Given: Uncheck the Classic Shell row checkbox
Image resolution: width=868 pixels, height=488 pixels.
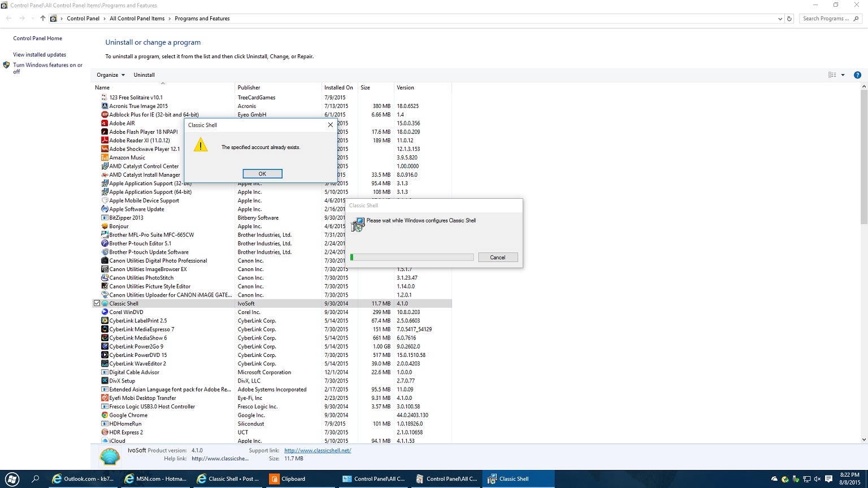Looking at the screenshot, I should [x=97, y=303].
